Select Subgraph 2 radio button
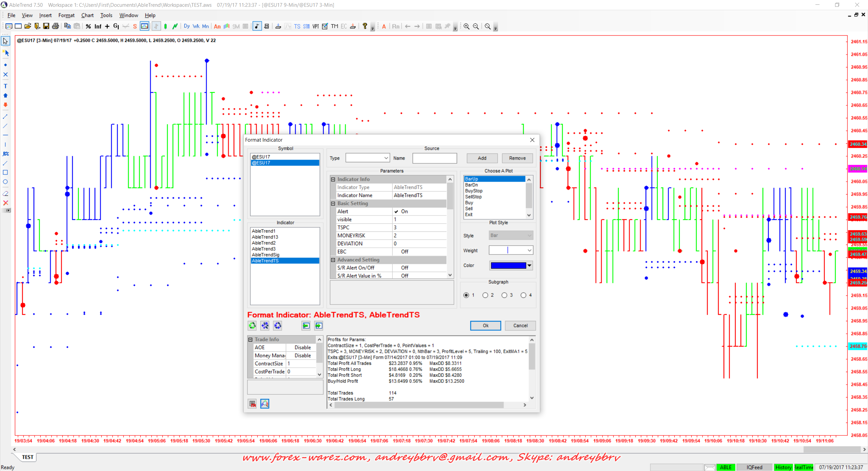The height and width of the screenshot is (471, 868). point(485,295)
